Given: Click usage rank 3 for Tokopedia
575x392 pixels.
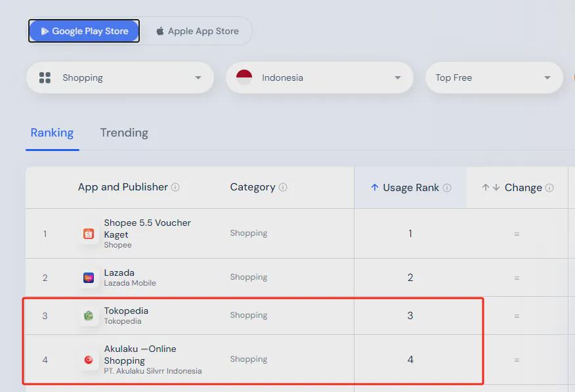Looking at the screenshot, I should click(410, 315).
